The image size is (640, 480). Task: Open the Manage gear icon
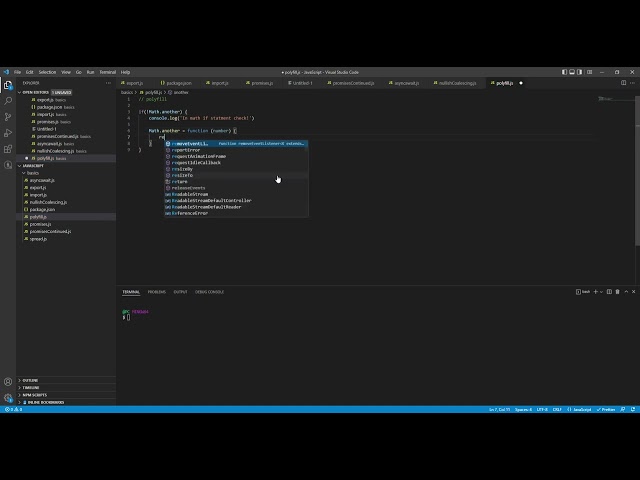click(8, 398)
